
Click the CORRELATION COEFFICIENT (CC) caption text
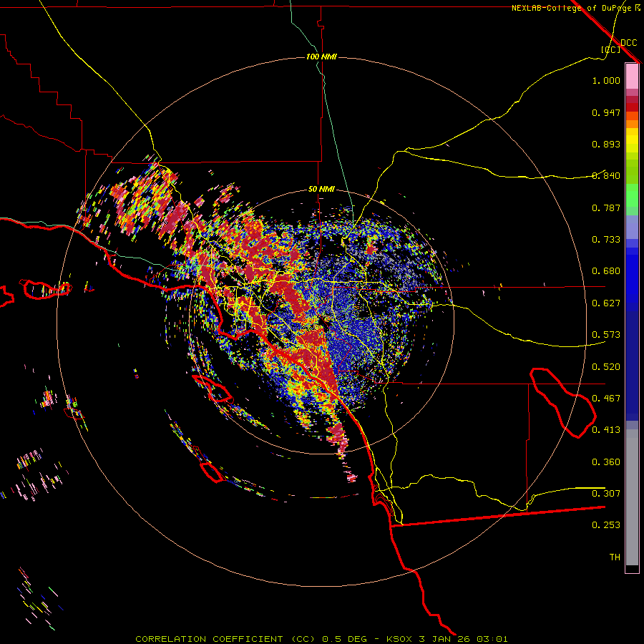pos(225,639)
